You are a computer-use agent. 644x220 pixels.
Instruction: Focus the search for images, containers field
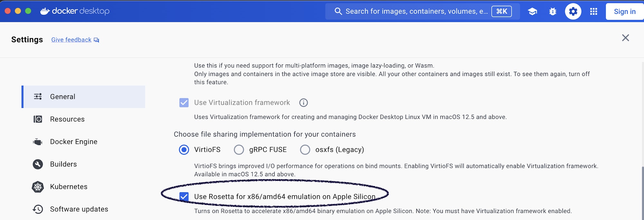tap(422, 12)
